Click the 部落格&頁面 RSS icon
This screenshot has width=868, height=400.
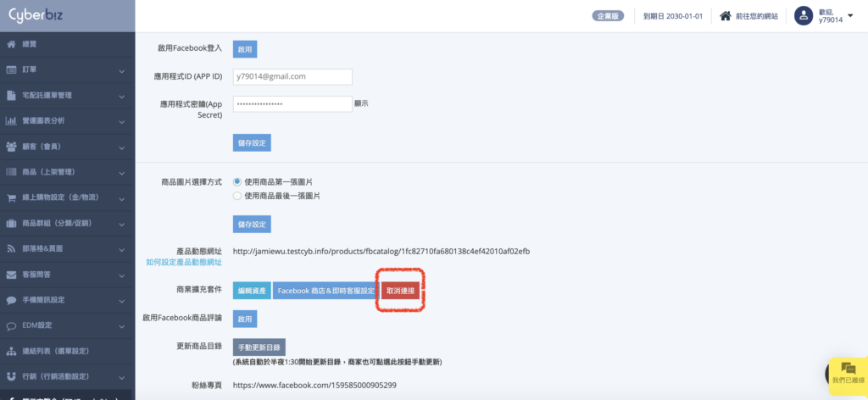pos(11,249)
